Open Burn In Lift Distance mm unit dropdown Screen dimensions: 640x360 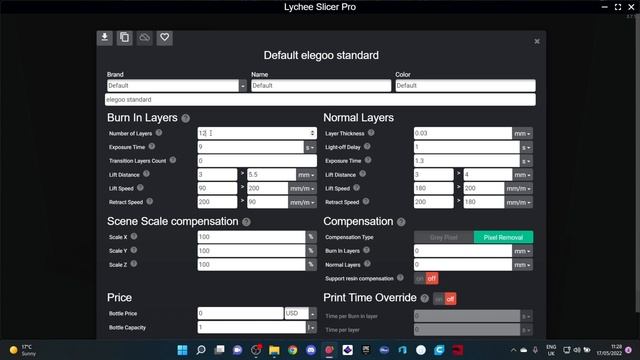click(307, 175)
